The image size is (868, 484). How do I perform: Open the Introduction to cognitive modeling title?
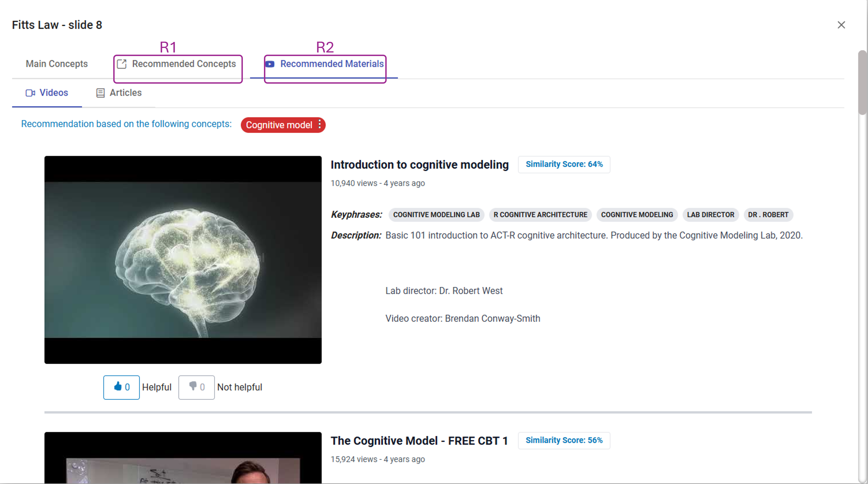click(419, 165)
